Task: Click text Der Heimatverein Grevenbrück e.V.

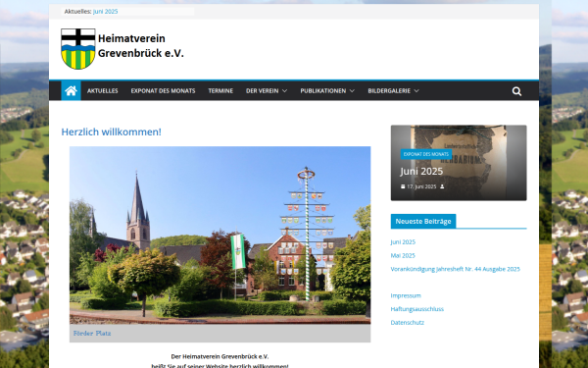Action: (220, 357)
